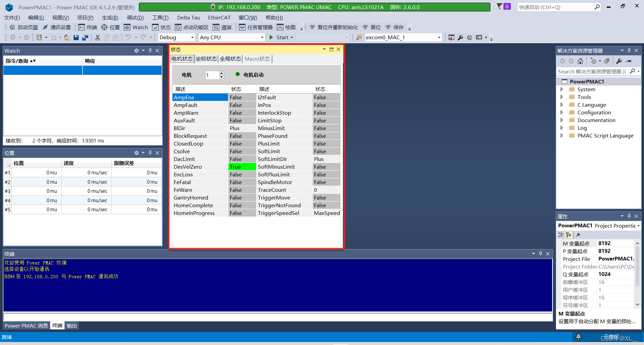Increment the 电机 motor number spinner
This screenshot has width=644, height=345.
coord(221,73)
